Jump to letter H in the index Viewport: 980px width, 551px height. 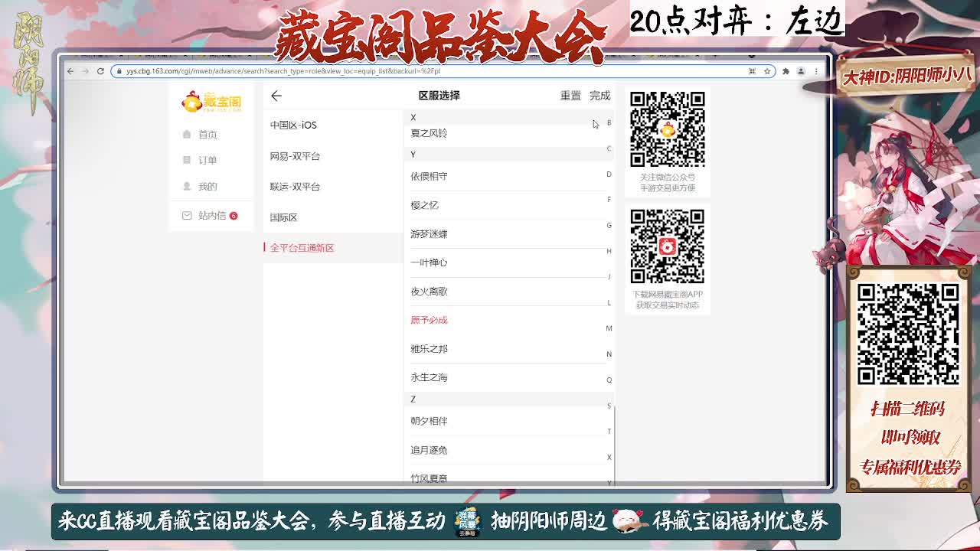609,251
